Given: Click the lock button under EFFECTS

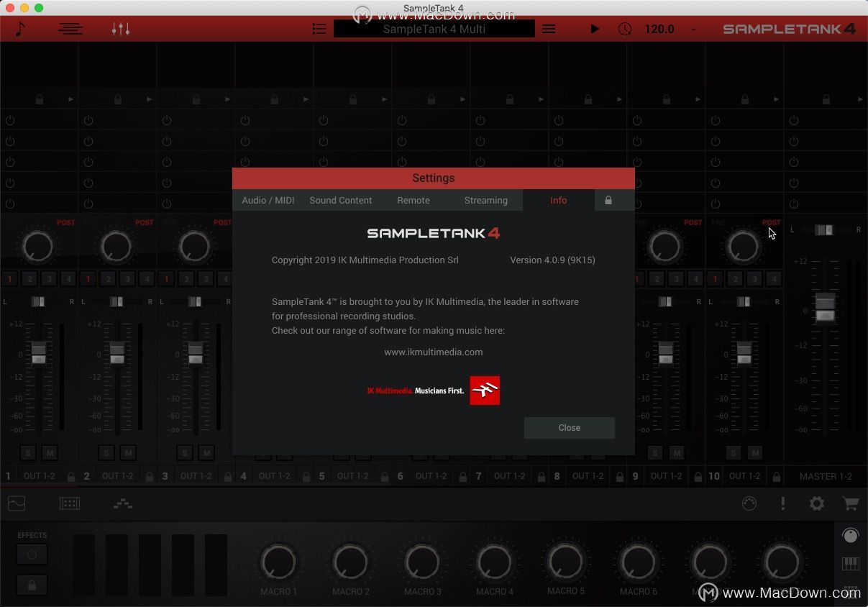Looking at the screenshot, I should point(32,585).
